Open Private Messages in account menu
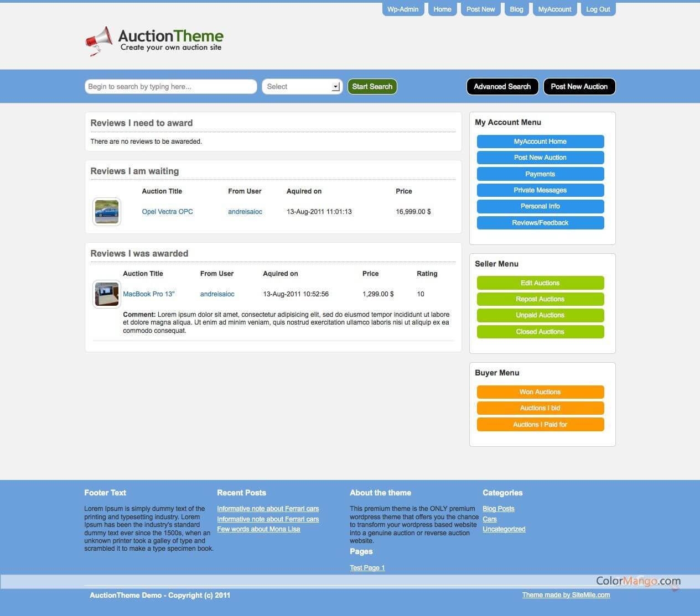 (x=540, y=190)
